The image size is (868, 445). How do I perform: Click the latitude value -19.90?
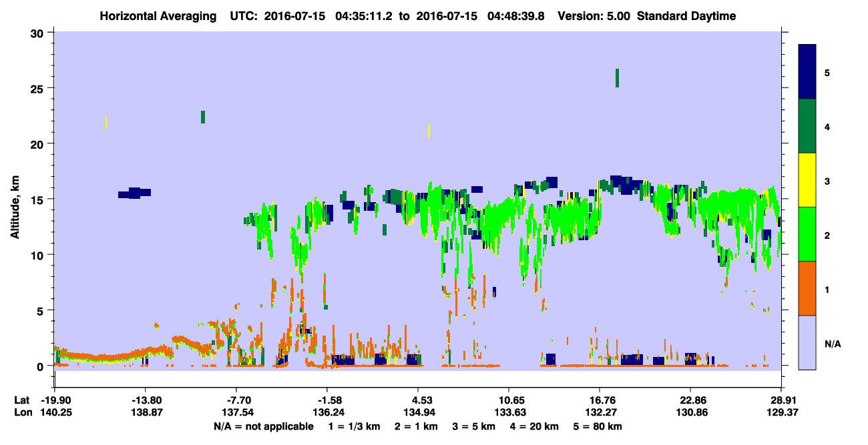tap(54, 400)
